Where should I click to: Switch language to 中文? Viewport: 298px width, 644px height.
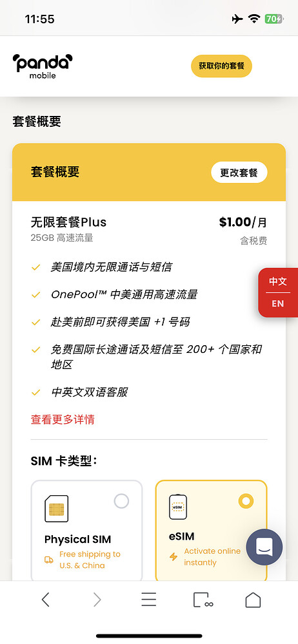[x=278, y=281]
